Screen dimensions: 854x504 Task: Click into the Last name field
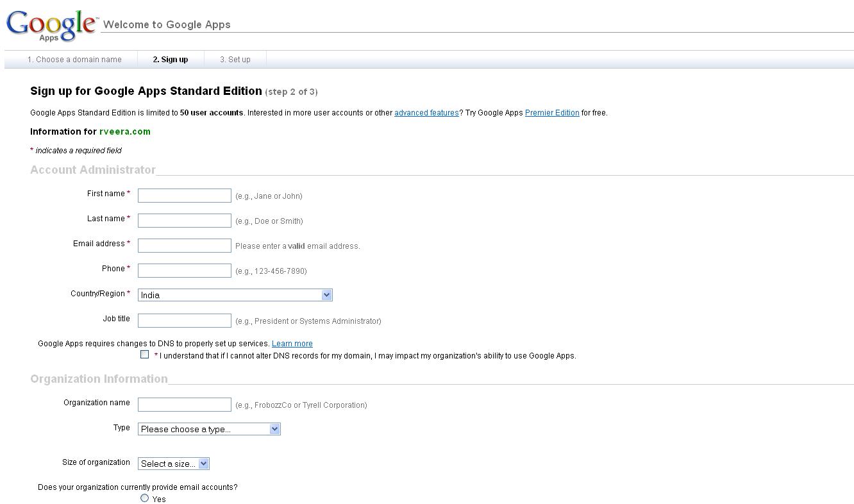185,221
